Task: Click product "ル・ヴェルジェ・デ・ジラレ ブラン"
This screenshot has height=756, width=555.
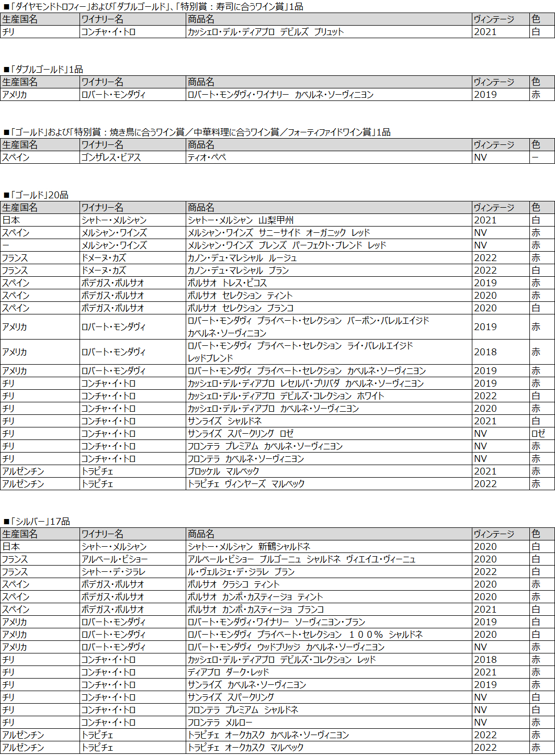Action: [x=241, y=572]
